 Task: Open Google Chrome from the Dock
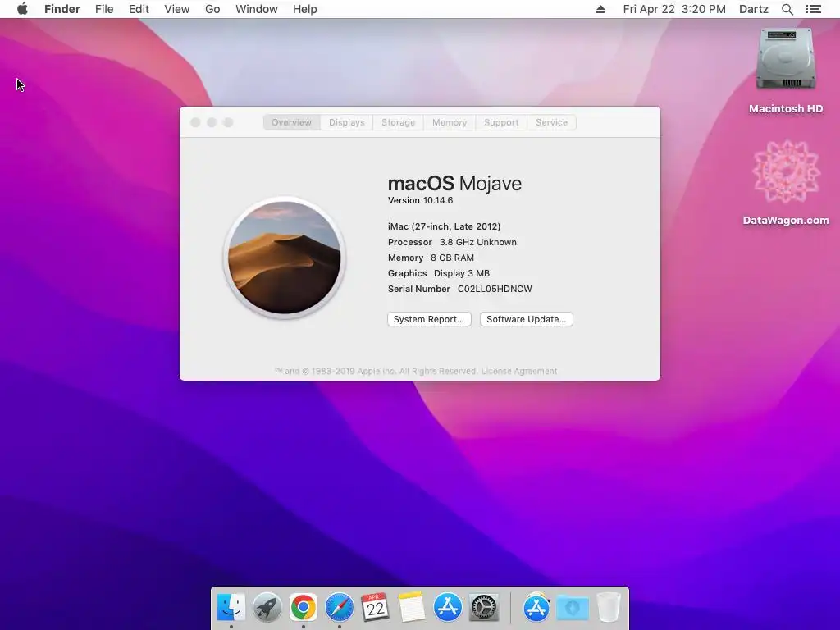(304, 608)
